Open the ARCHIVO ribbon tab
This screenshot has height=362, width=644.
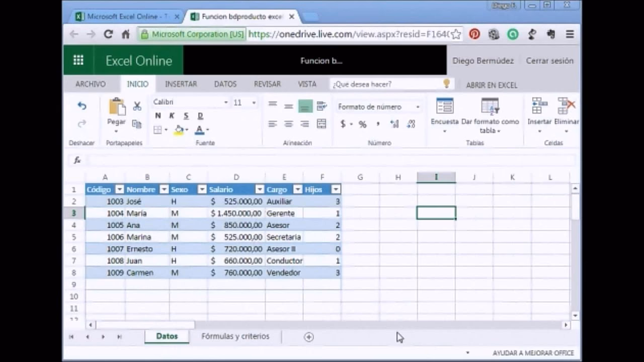(91, 84)
